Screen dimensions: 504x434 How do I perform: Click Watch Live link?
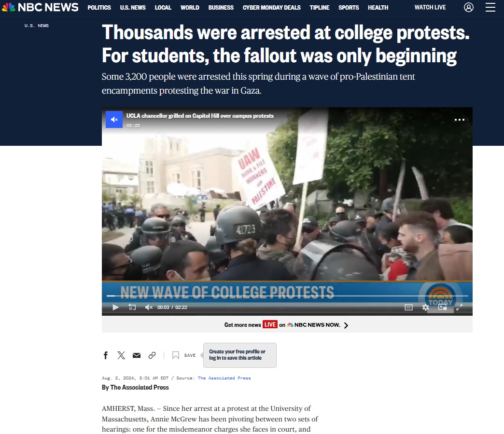click(x=430, y=7)
